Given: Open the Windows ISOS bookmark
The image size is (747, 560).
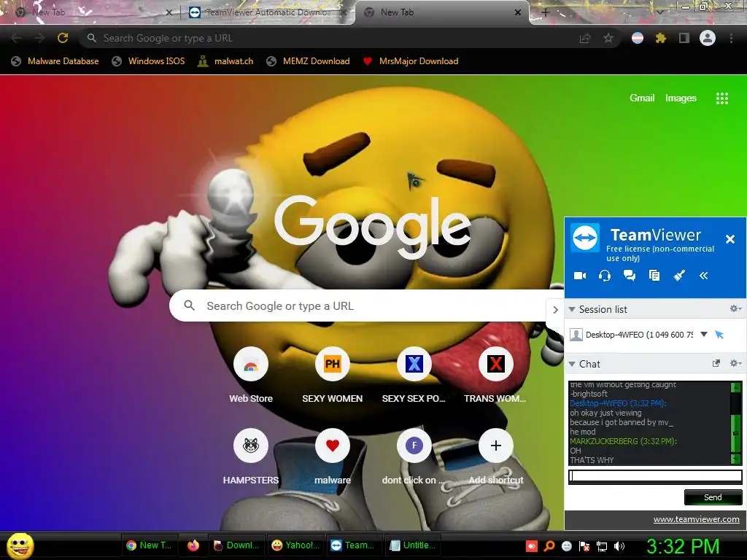Looking at the screenshot, I should [x=148, y=61].
